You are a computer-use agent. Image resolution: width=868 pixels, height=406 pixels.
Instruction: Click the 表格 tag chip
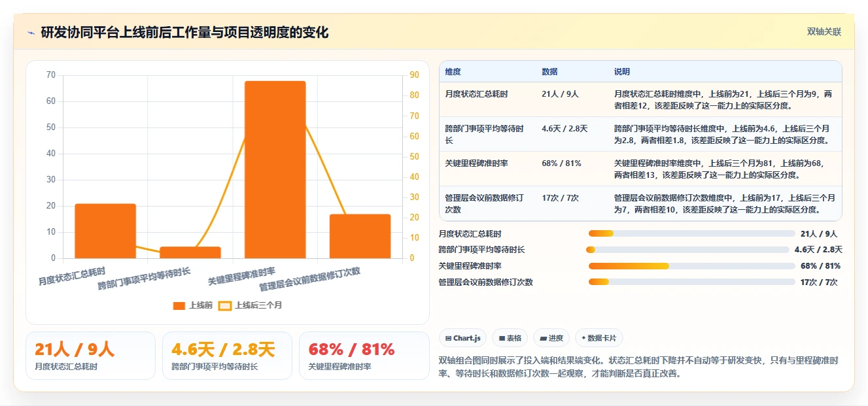coord(510,338)
